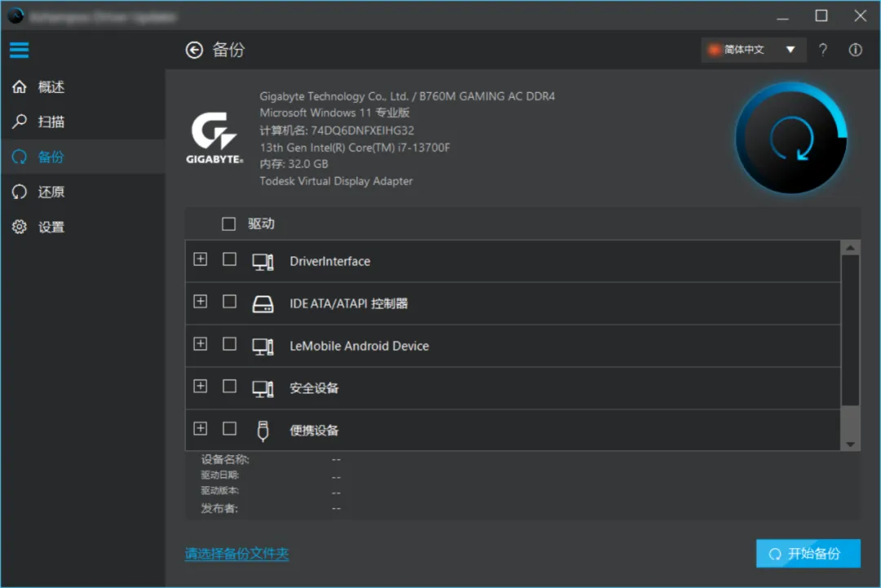Screen dimensions: 881x588
Task: Click the driver list scroll up arrow
Action: (850, 248)
